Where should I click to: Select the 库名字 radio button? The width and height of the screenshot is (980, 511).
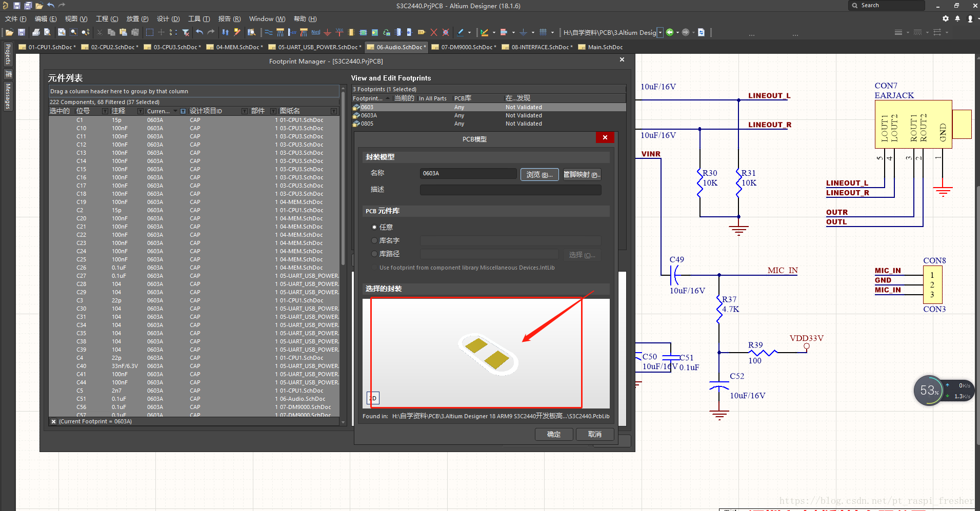374,240
